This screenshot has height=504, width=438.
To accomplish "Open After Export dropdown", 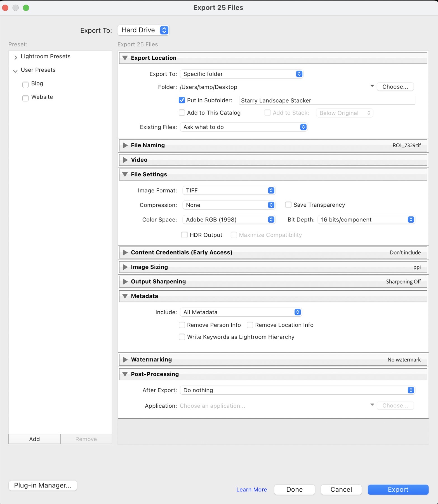I will pyautogui.click(x=298, y=390).
